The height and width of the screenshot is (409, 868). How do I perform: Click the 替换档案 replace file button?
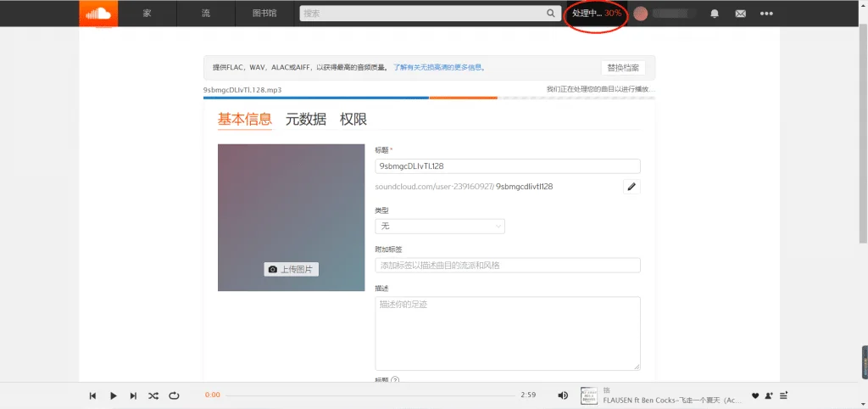point(623,68)
